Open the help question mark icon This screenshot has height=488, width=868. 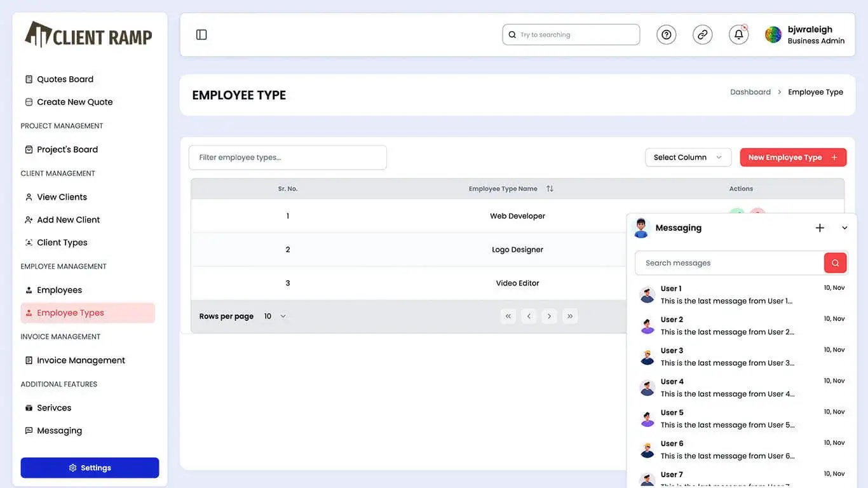pyautogui.click(x=666, y=35)
